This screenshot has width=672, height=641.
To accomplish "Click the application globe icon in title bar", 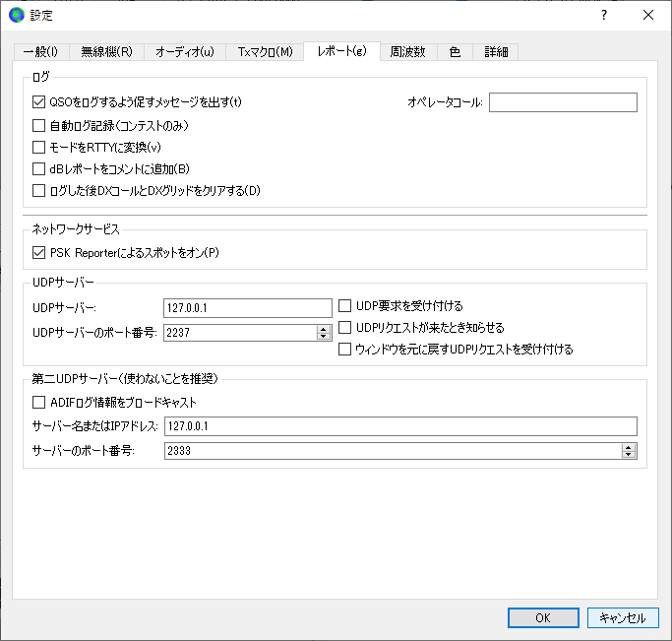I will coord(17,15).
